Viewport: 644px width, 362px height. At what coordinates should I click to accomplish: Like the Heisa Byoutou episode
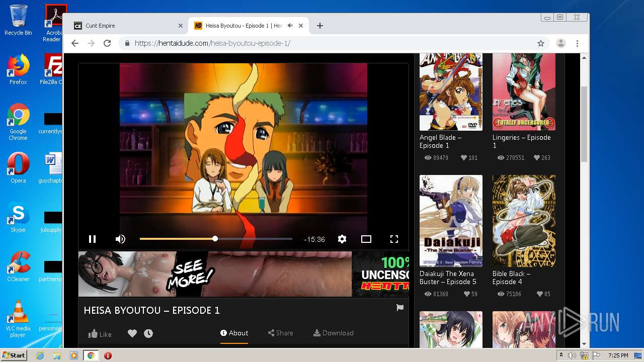pos(100,334)
